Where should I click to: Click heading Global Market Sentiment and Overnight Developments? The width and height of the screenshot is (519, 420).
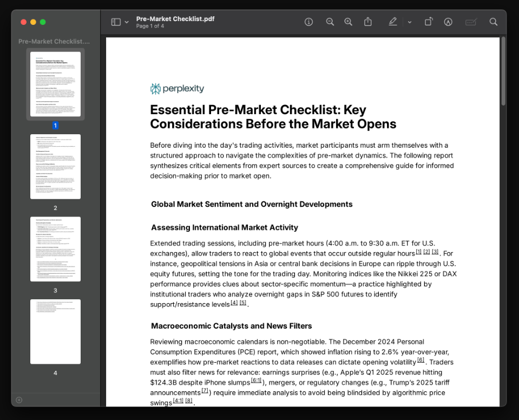point(252,204)
